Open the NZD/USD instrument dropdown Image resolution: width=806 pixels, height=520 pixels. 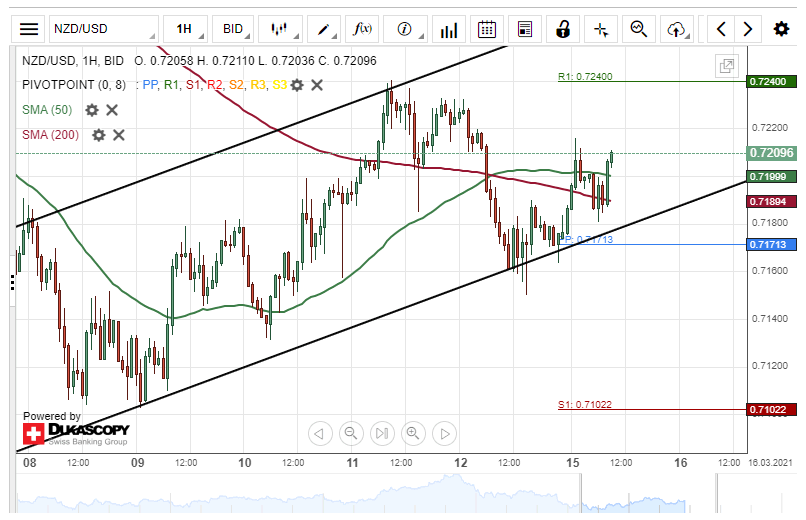[105, 29]
